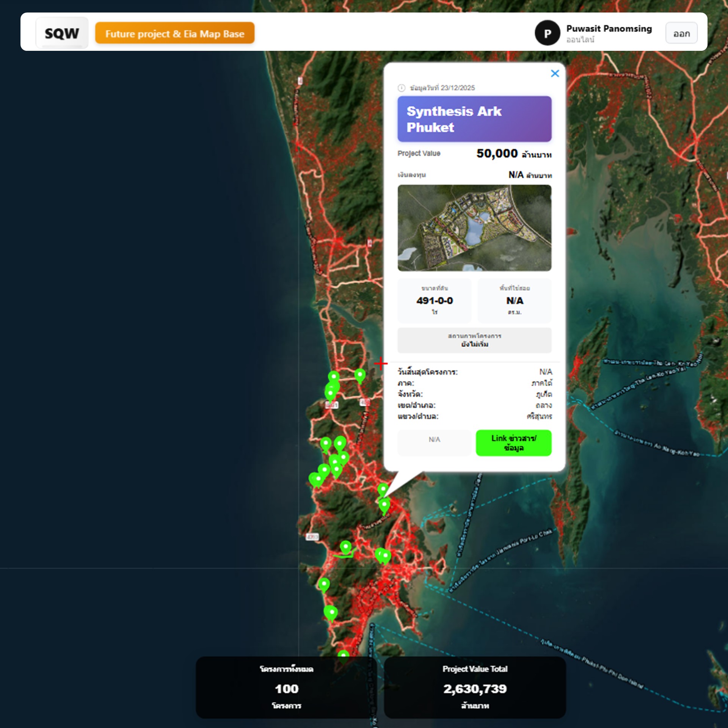This screenshot has height=728, width=728.
Task: Click the P user avatar
Action: (x=547, y=33)
